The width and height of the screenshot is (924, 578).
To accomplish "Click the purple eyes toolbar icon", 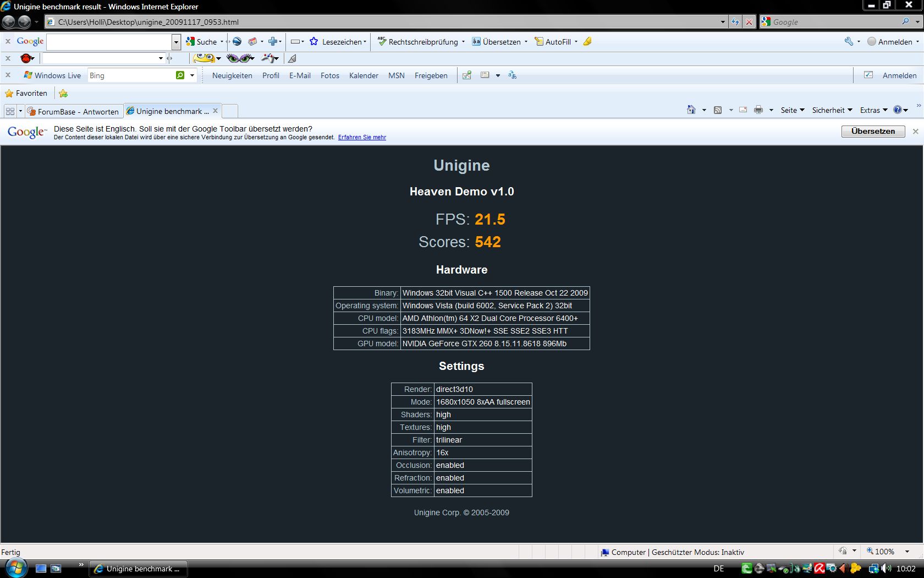I will [x=240, y=58].
